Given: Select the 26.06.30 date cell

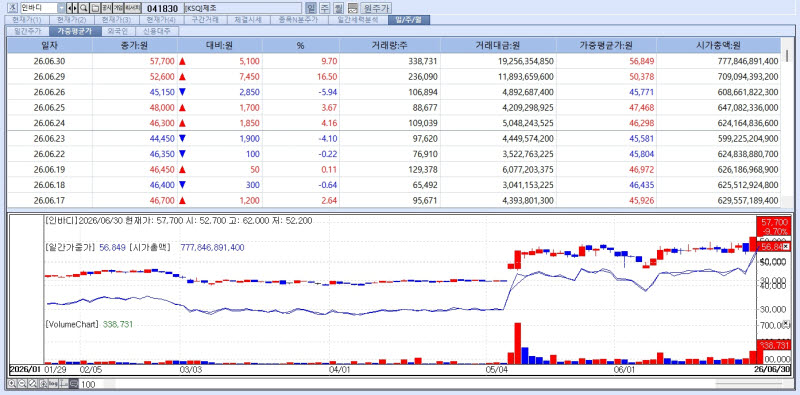Looking at the screenshot, I should pyautogui.click(x=49, y=61).
